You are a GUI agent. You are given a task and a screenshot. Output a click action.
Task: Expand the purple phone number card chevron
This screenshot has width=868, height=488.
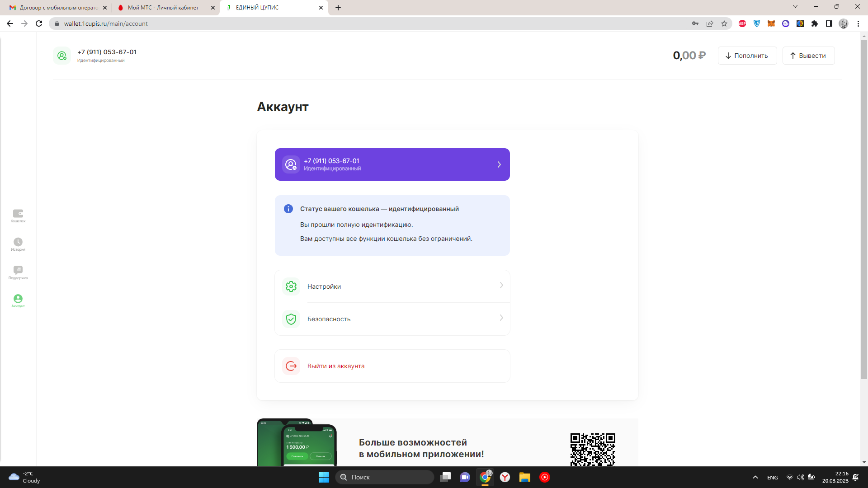point(499,164)
